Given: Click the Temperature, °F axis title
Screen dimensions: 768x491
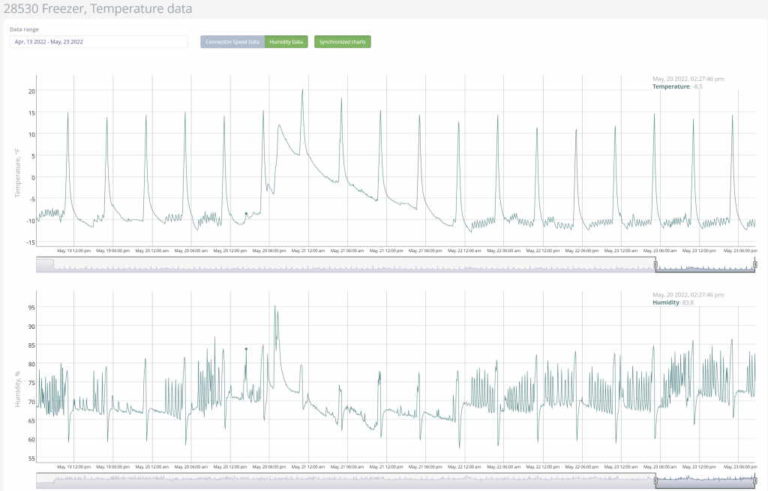Looking at the screenshot, I should pos(17,167).
